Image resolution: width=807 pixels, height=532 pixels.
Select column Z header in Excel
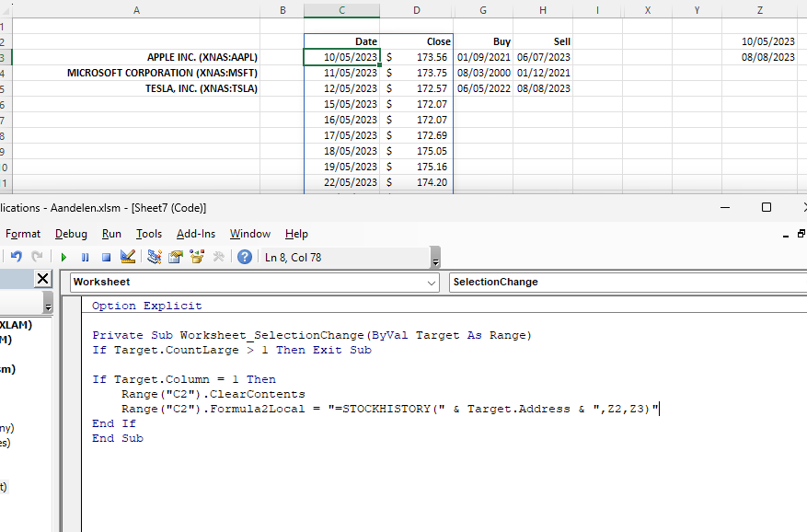[760, 10]
